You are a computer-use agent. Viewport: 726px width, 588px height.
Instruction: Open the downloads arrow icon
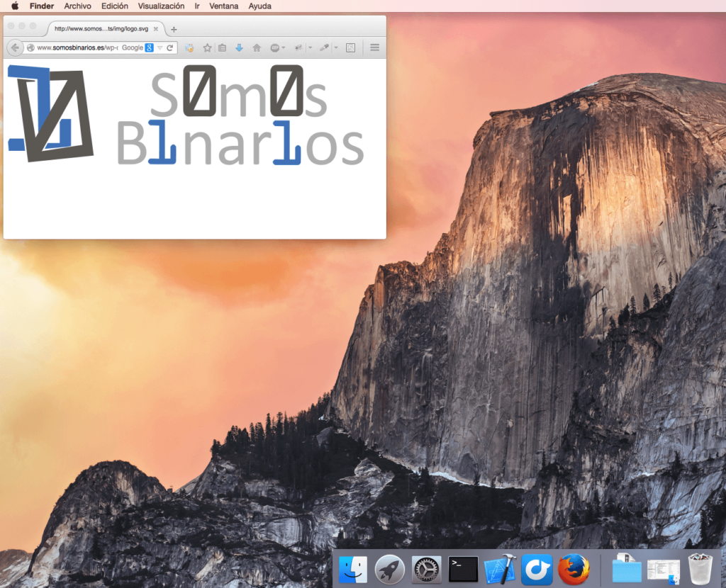point(239,47)
